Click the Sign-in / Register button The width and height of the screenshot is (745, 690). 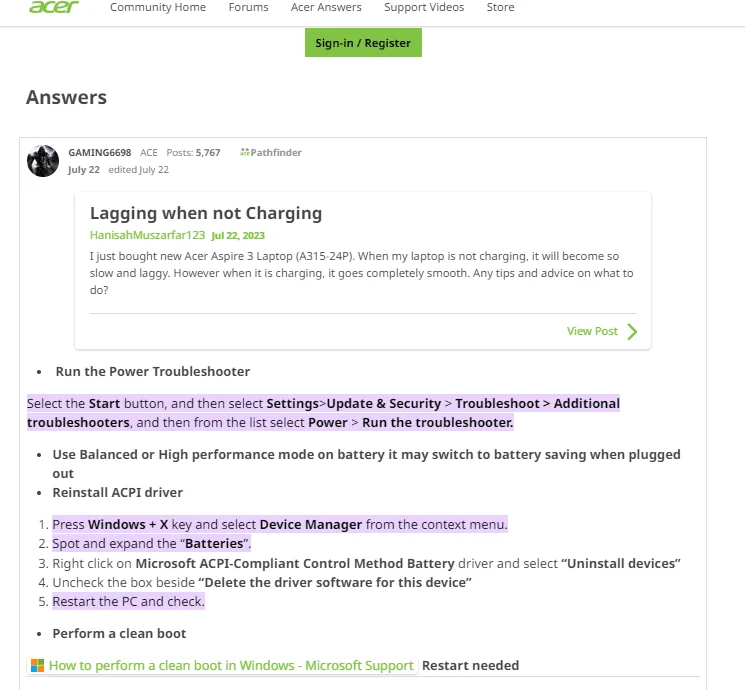point(363,43)
